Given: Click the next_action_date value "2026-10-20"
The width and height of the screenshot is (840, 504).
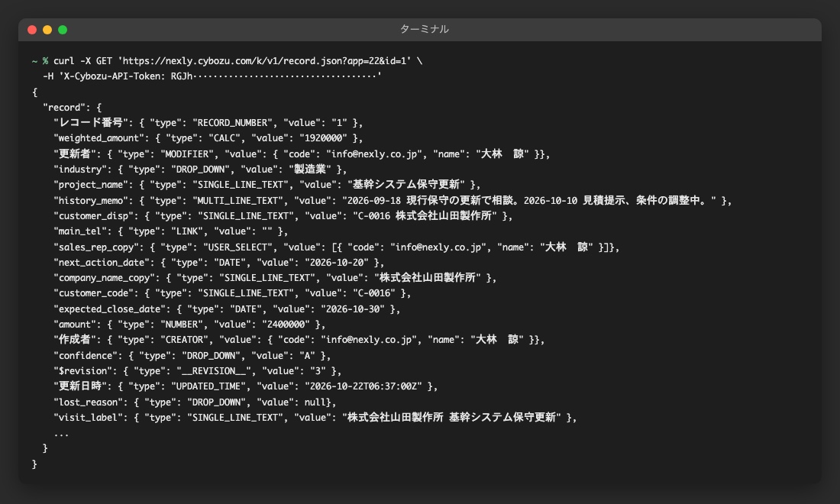Looking at the screenshot, I should [337, 263].
